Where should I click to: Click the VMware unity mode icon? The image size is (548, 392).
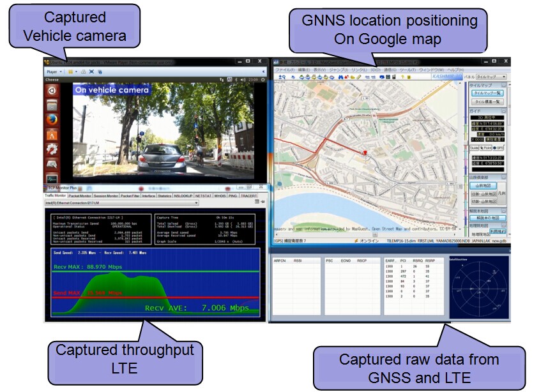coord(100,72)
